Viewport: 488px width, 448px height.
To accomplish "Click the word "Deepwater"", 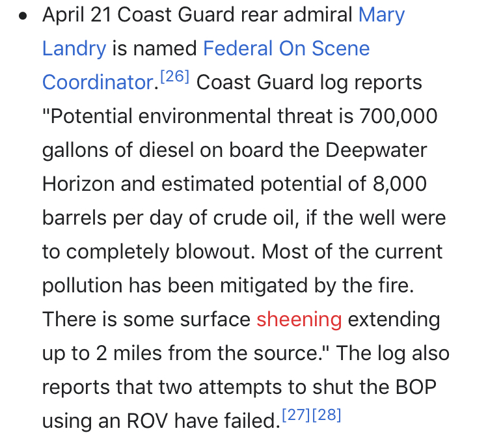I will pyautogui.click(x=376, y=152).
